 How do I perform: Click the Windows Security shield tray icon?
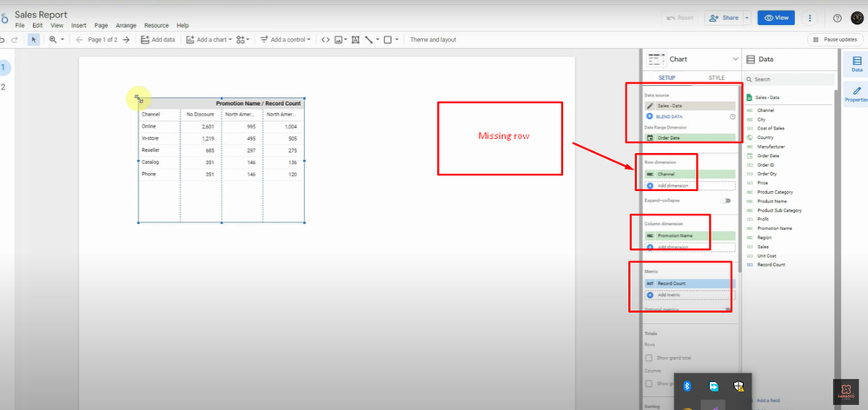pos(739,387)
